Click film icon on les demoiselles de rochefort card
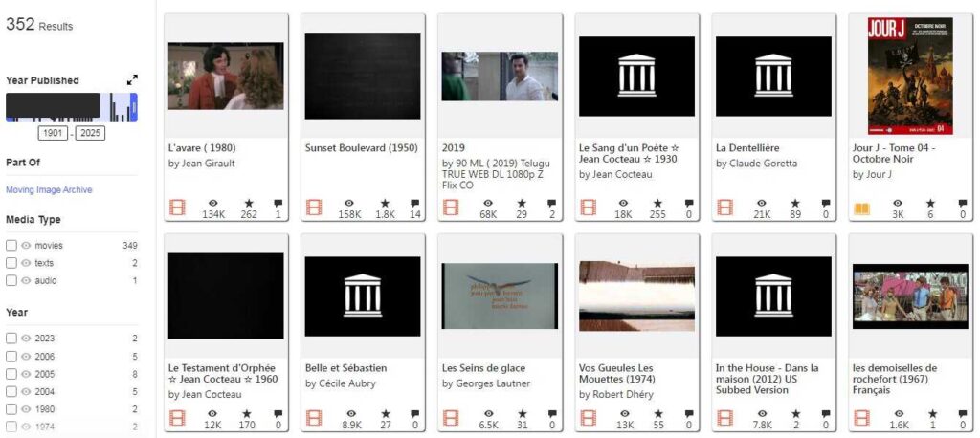The width and height of the screenshot is (980, 438). click(x=862, y=418)
